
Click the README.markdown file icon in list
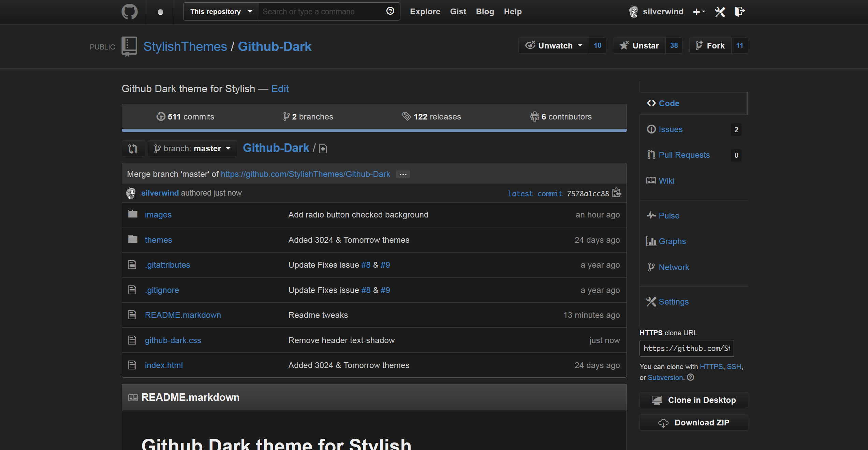pos(132,315)
